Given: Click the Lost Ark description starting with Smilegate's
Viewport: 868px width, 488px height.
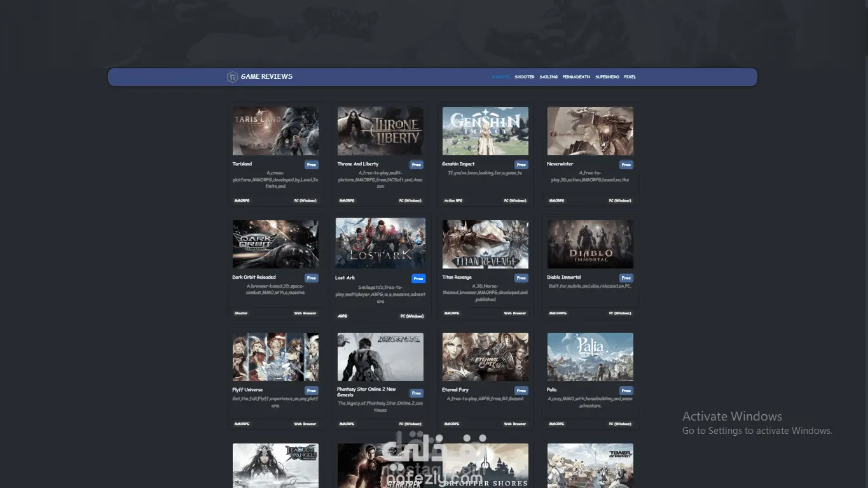Looking at the screenshot, I should pos(380,295).
